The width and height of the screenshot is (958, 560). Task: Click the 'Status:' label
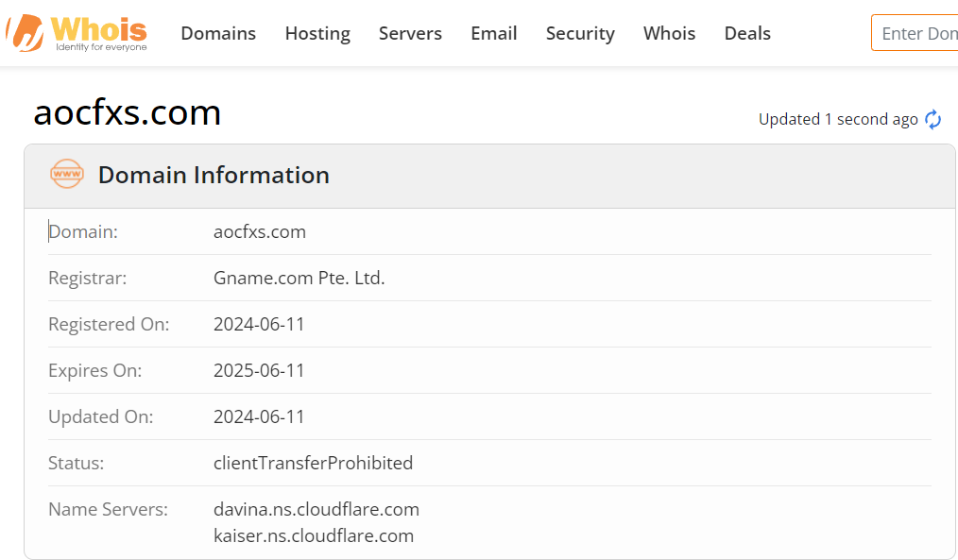coord(76,463)
